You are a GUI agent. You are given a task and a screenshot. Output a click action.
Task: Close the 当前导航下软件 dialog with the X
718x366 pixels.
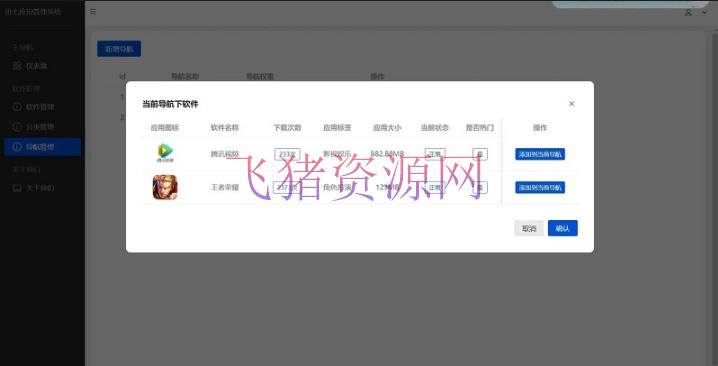coord(571,104)
